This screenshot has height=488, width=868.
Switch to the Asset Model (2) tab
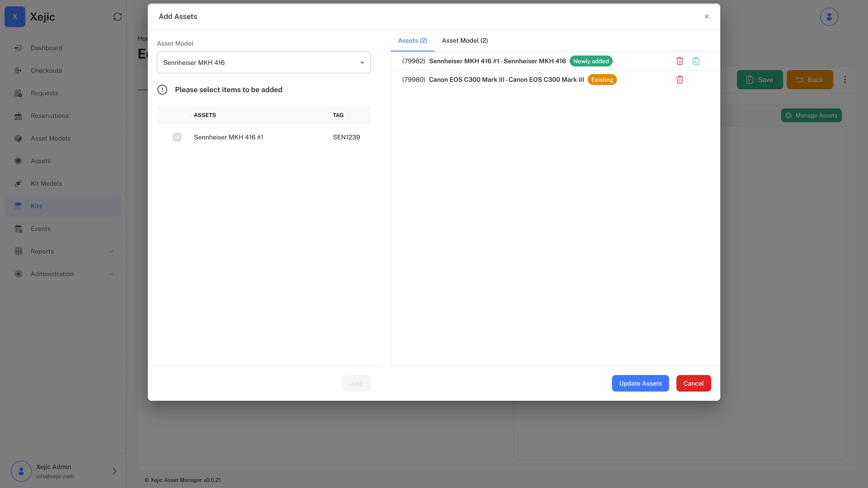click(465, 40)
